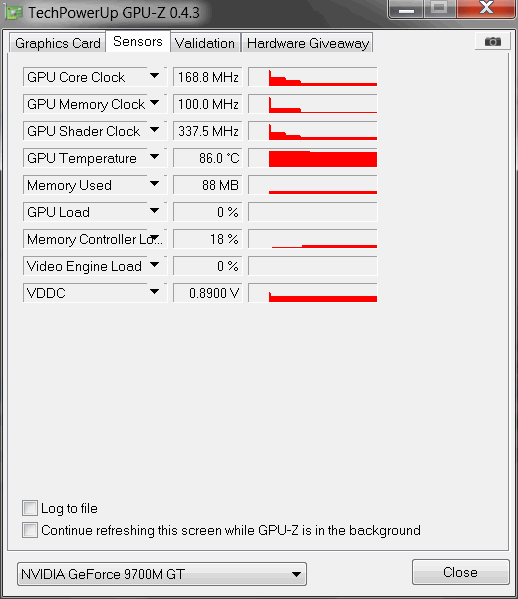
Task: Expand the GPU Shader Clock dropdown
Action: [x=154, y=130]
